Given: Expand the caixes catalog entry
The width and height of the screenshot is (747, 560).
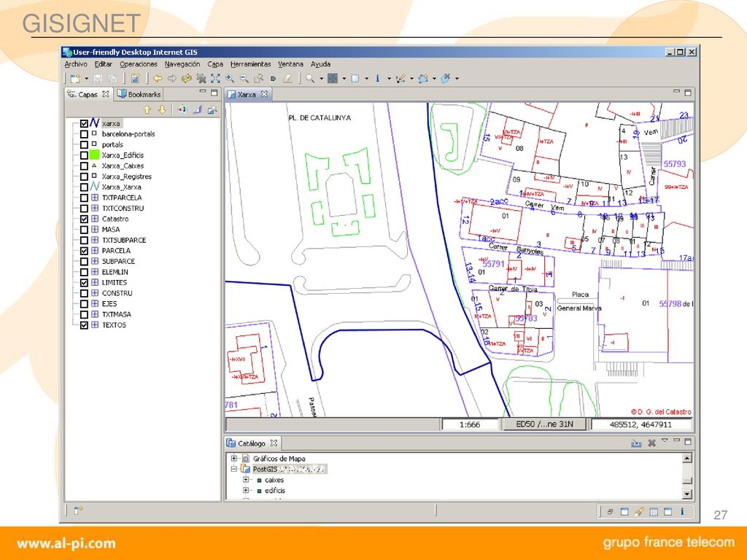Looking at the screenshot, I should (x=246, y=480).
